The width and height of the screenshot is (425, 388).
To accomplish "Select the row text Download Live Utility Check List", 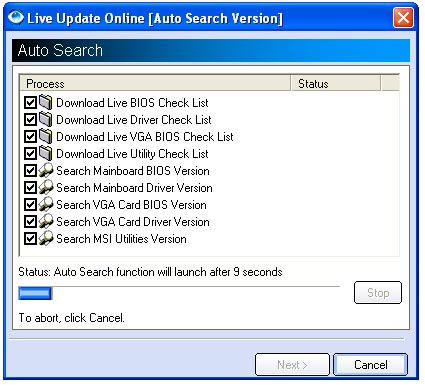I will tap(132, 154).
